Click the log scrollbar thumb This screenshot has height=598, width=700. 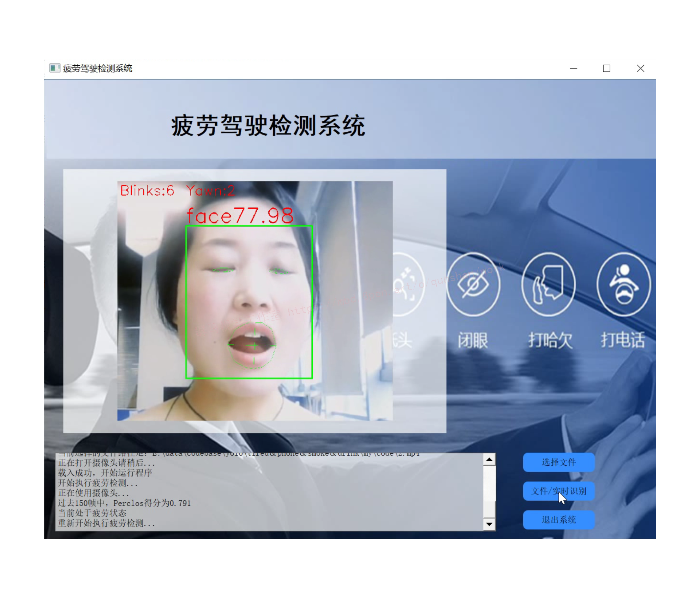pos(489,509)
